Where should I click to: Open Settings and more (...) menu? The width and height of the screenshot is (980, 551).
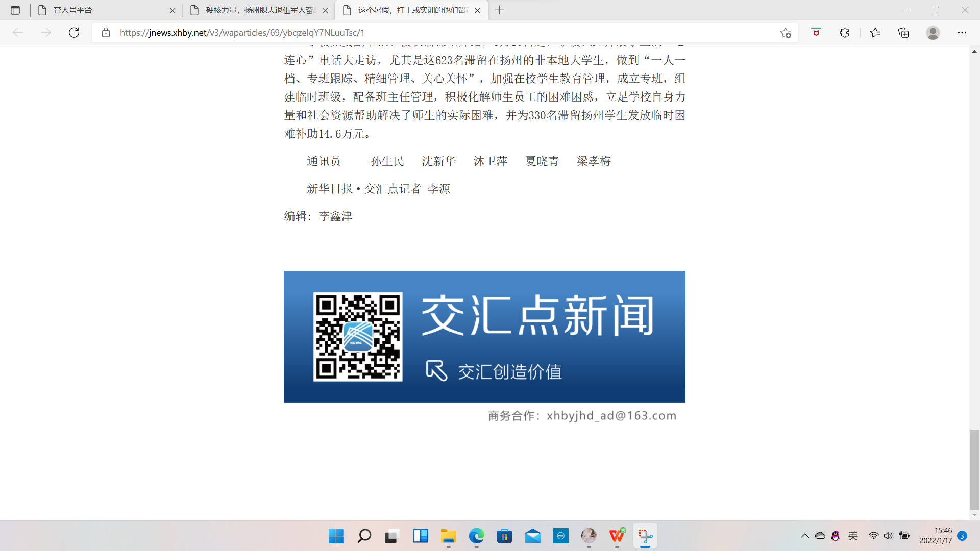(963, 32)
